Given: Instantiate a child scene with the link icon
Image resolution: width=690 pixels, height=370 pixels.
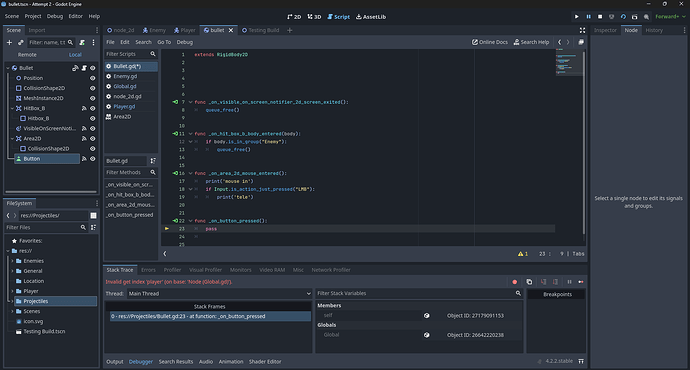Looking at the screenshot, I should click(x=20, y=43).
